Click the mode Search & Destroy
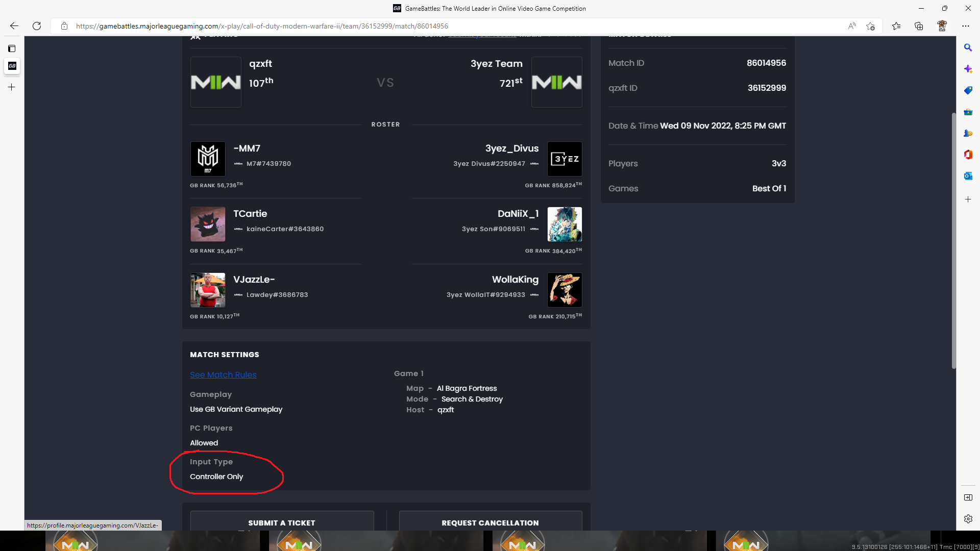980x551 pixels. point(472,399)
